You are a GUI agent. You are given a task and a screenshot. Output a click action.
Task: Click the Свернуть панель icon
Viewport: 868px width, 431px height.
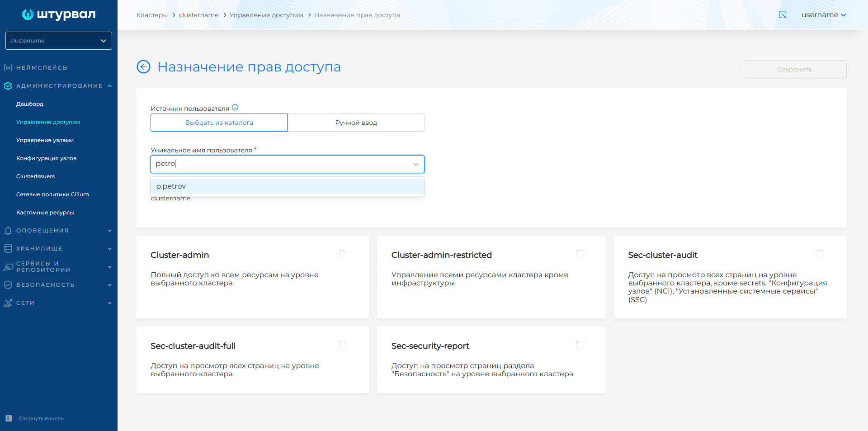point(9,418)
